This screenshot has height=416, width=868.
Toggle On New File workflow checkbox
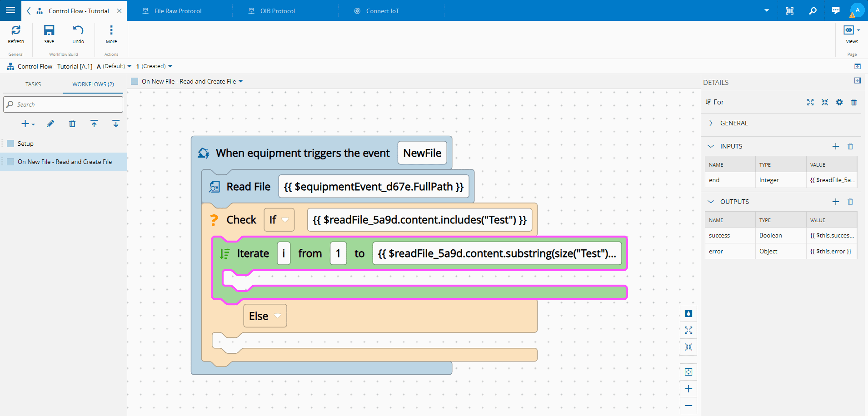point(11,162)
